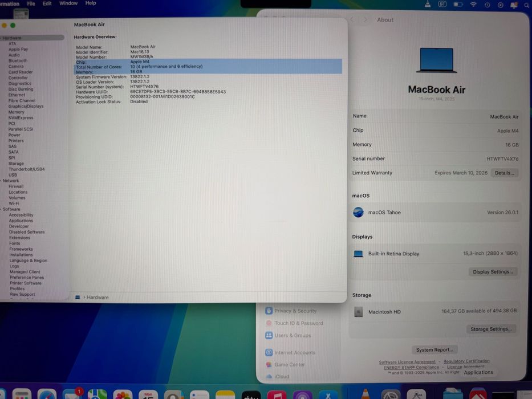Select Printer Software sidebar entry
Viewport: 532px width, 399px height.
click(x=26, y=283)
